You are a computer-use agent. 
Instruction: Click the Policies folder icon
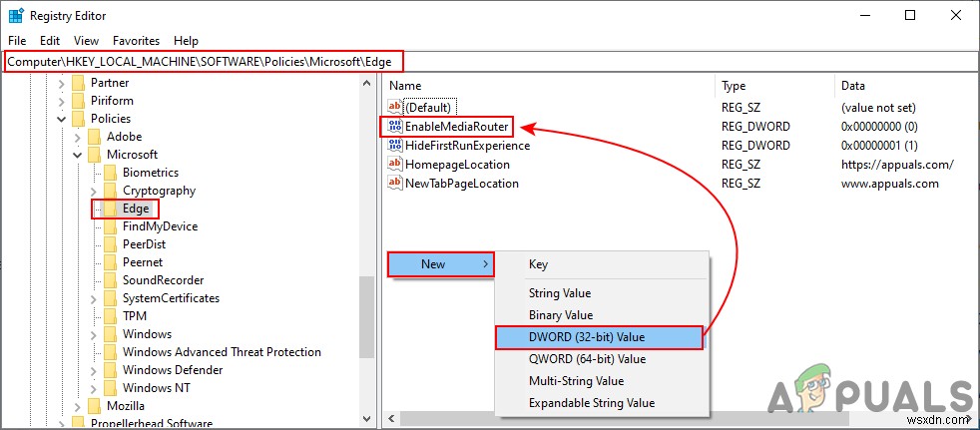click(x=78, y=119)
